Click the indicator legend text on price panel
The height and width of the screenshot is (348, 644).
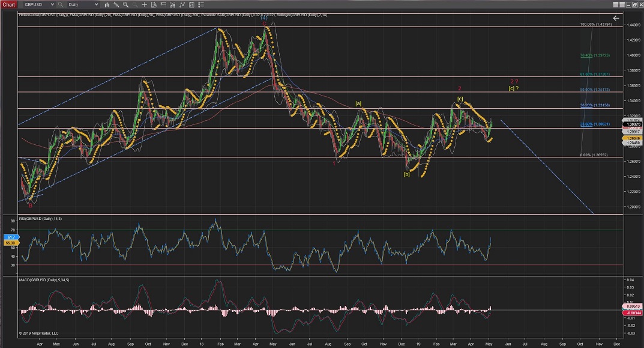(173, 15)
